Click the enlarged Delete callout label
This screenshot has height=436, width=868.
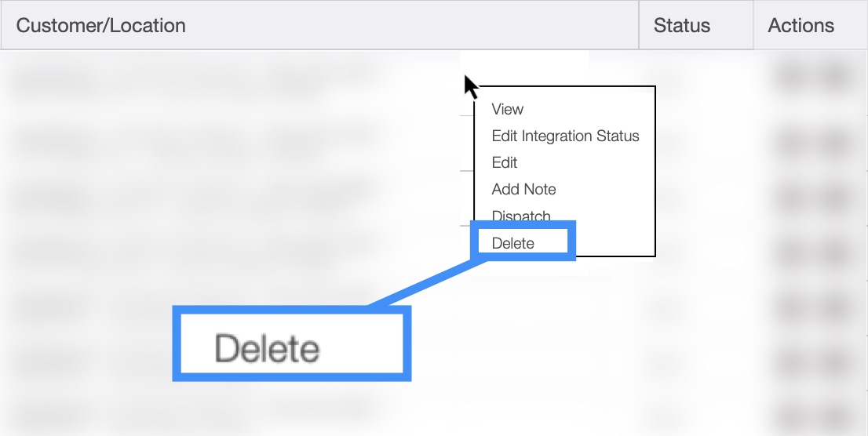coord(267,349)
